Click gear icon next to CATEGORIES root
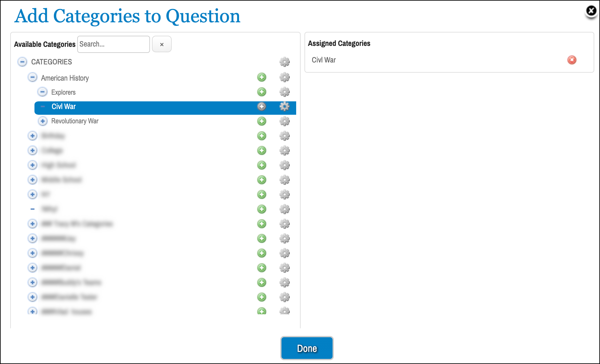Image resolution: width=600 pixels, height=364 pixels. tap(284, 62)
